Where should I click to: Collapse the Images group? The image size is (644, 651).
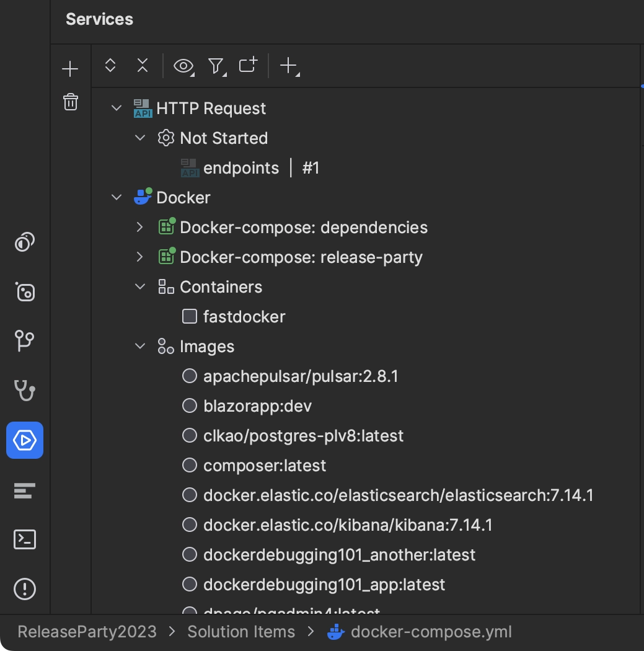(140, 346)
